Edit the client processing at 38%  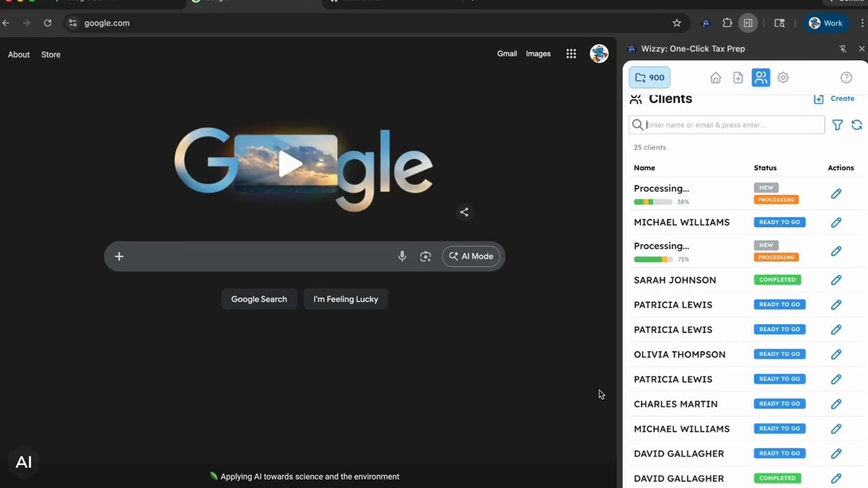click(x=836, y=194)
